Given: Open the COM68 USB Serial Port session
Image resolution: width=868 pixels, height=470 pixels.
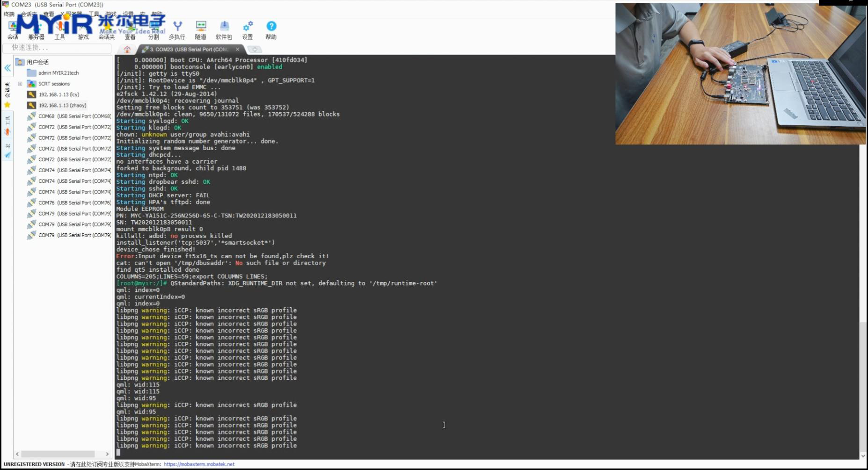Looking at the screenshot, I should [x=74, y=116].
